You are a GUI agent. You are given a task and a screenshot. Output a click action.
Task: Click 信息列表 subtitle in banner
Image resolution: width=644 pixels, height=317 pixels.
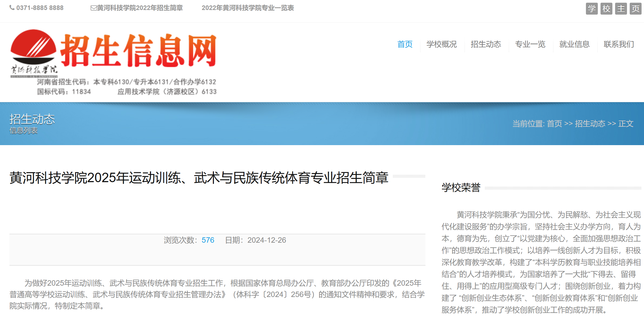[x=24, y=131]
